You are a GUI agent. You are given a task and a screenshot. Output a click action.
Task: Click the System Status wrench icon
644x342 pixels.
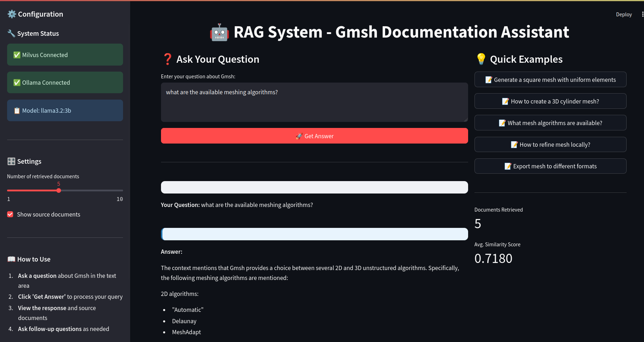11,34
